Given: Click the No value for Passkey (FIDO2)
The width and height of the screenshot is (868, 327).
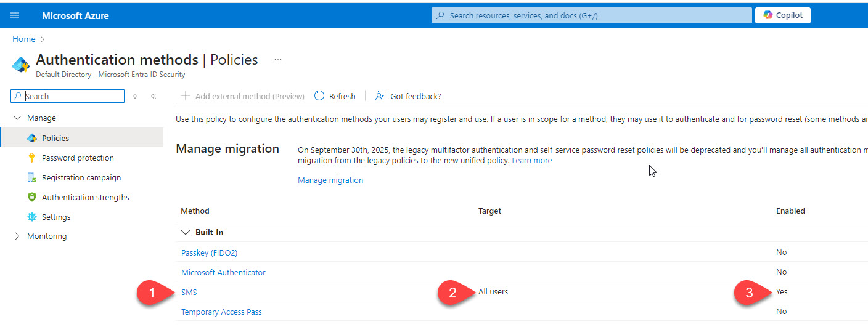Looking at the screenshot, I should click(781, 252).
